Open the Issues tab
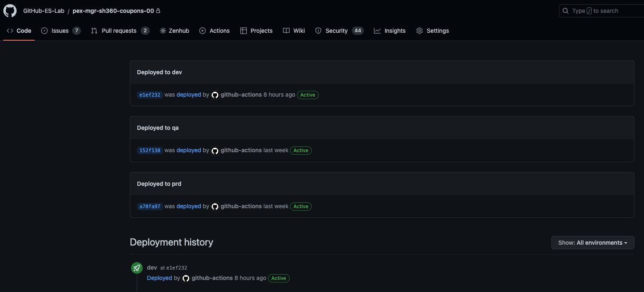This screenshot has width=644, height=292. 61,31
